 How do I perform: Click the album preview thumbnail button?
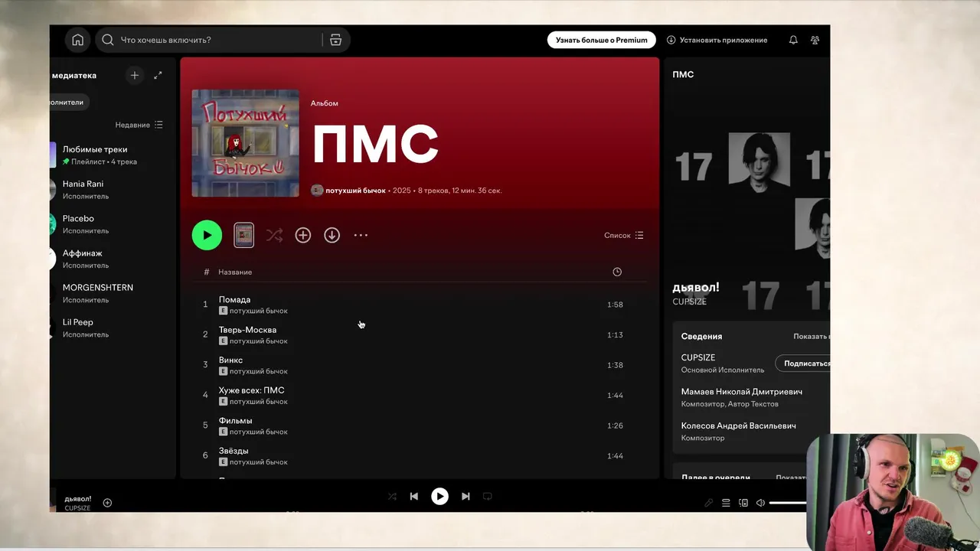tap(243, 235)
